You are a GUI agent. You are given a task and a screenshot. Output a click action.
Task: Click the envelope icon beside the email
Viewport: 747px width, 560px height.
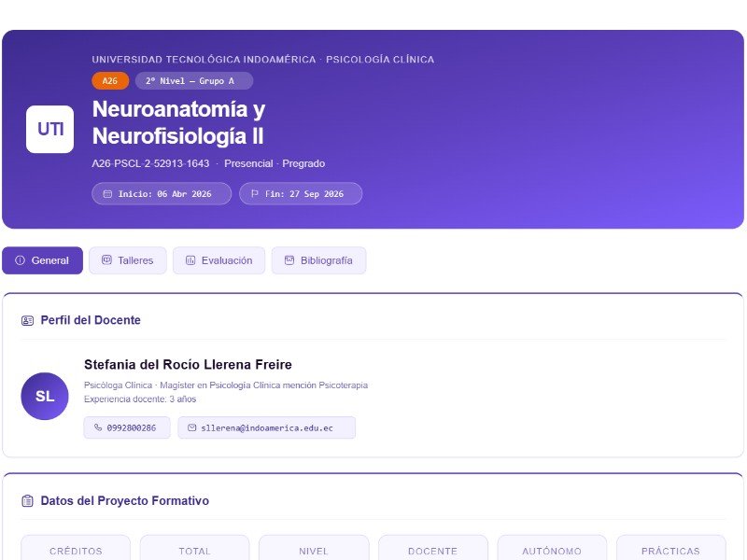point(192,427)
